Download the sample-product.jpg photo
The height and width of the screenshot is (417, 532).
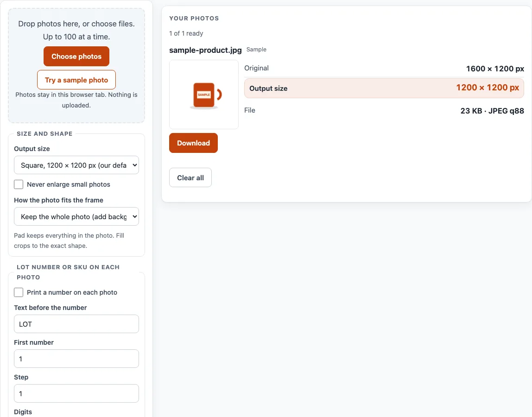click(193, 143)
